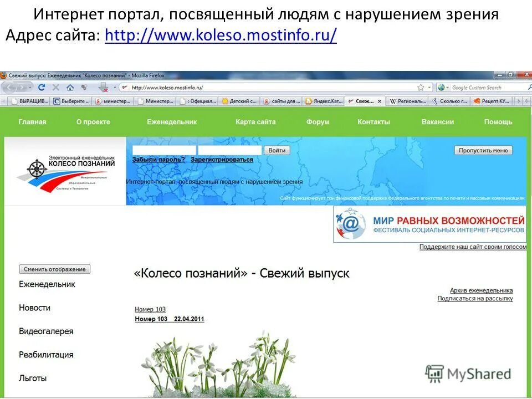Screen dimensions: 532x399
Task: Click Подпишитесь на рассылку link
Action: coord(475,298)
